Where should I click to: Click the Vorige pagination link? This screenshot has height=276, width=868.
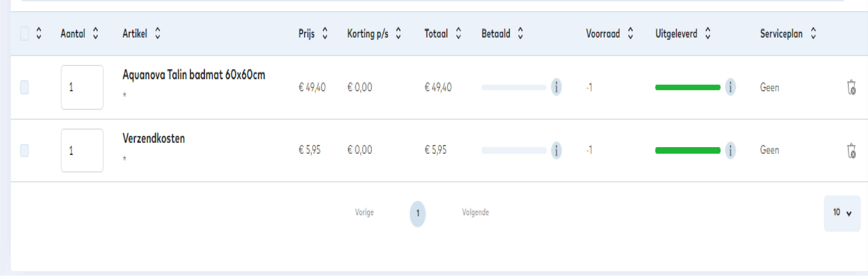pos(364,212)
